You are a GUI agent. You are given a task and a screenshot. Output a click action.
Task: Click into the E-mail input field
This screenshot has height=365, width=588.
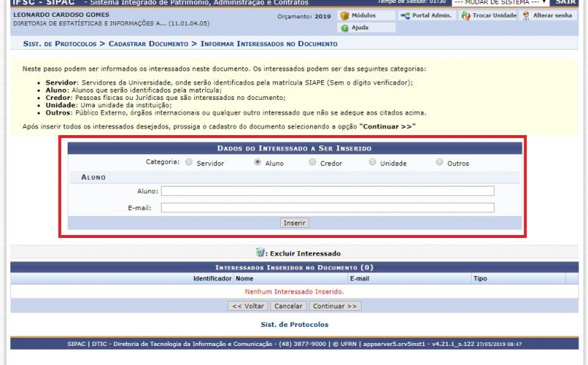[328, 208]
